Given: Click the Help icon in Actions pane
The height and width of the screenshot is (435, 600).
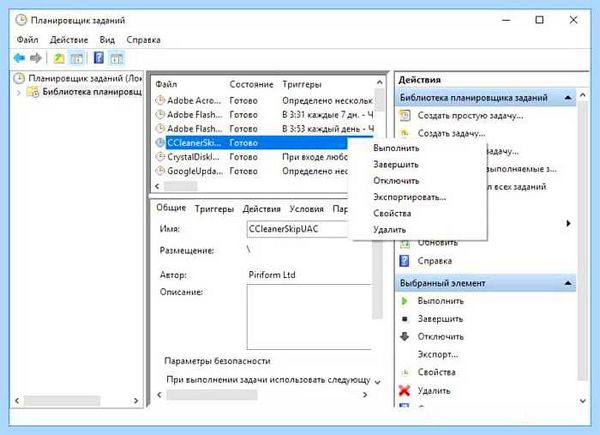Looking at the screenshot, I should pyautogui.click(x=404, y=261).
